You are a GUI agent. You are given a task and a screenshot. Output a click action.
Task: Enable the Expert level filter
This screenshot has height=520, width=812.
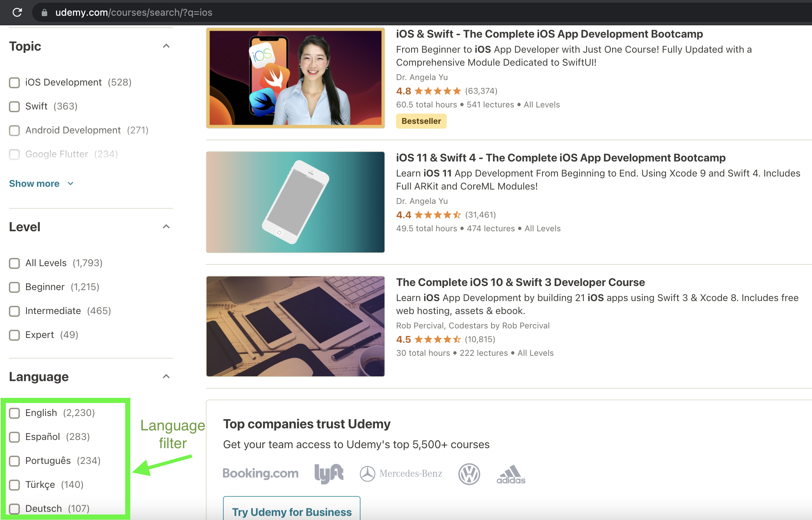14,335
